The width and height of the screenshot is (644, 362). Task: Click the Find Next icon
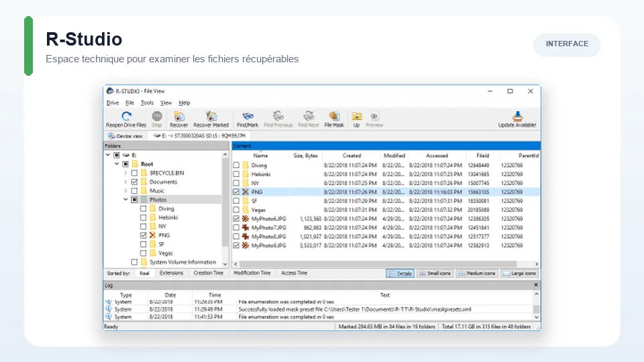[309, 116]
